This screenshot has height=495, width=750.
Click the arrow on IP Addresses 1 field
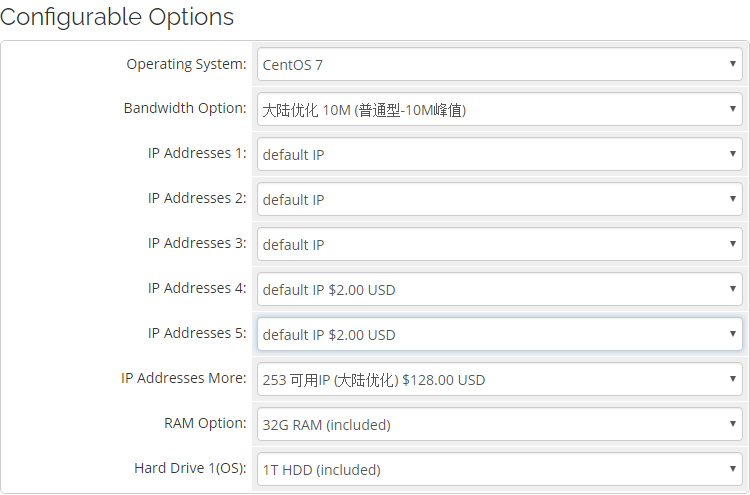point(733,155)
